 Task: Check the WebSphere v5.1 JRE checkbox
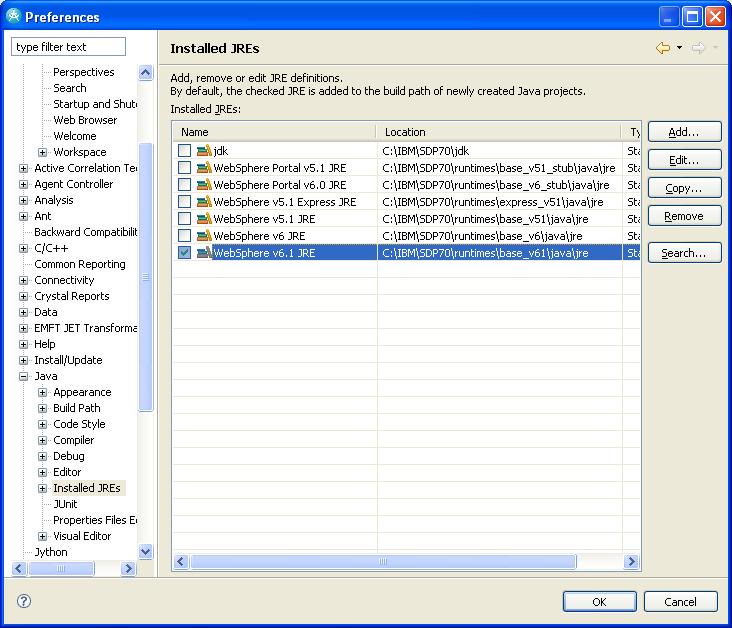[x=184, y=219]
